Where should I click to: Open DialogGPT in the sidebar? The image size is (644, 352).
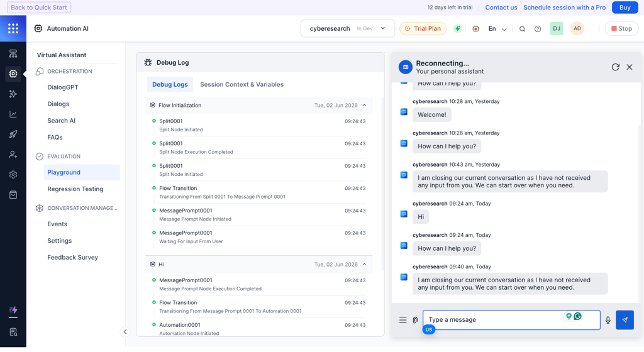[63, 87]
